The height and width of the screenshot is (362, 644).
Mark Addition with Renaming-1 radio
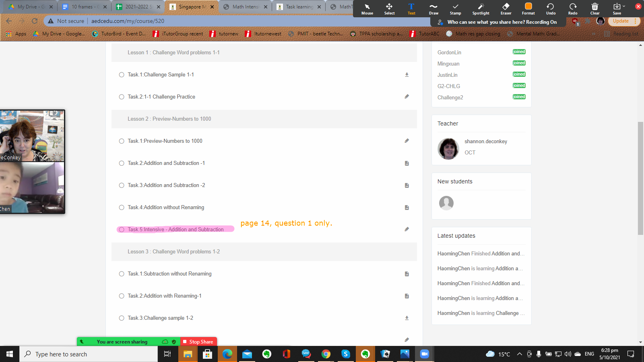[x=122, y=296]
